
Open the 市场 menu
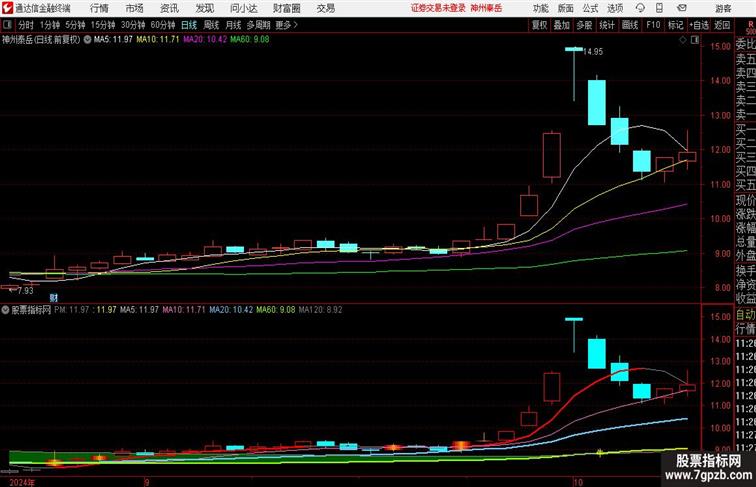coord(134,8)
